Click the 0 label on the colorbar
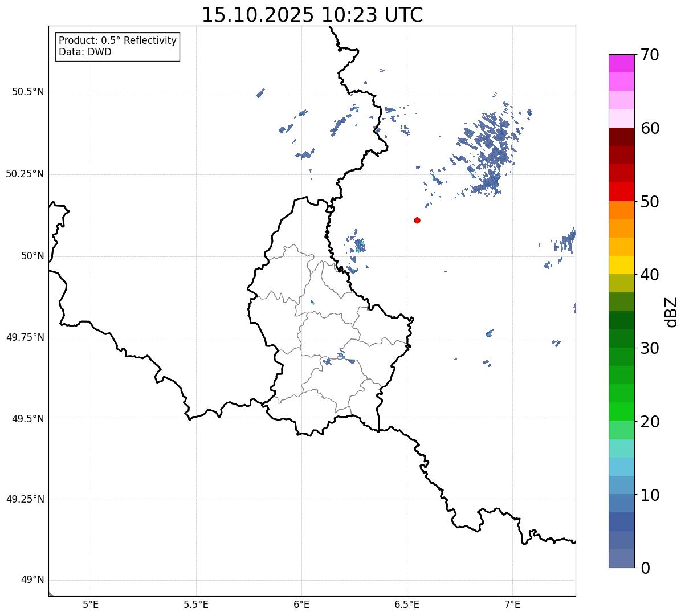Image resolution: width=685 pixels, height=616 pixels. tap(645, 568)
